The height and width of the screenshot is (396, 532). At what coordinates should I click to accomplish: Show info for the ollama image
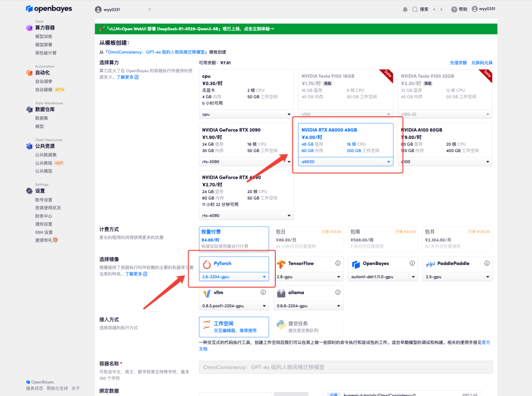(x=338, y=292)
